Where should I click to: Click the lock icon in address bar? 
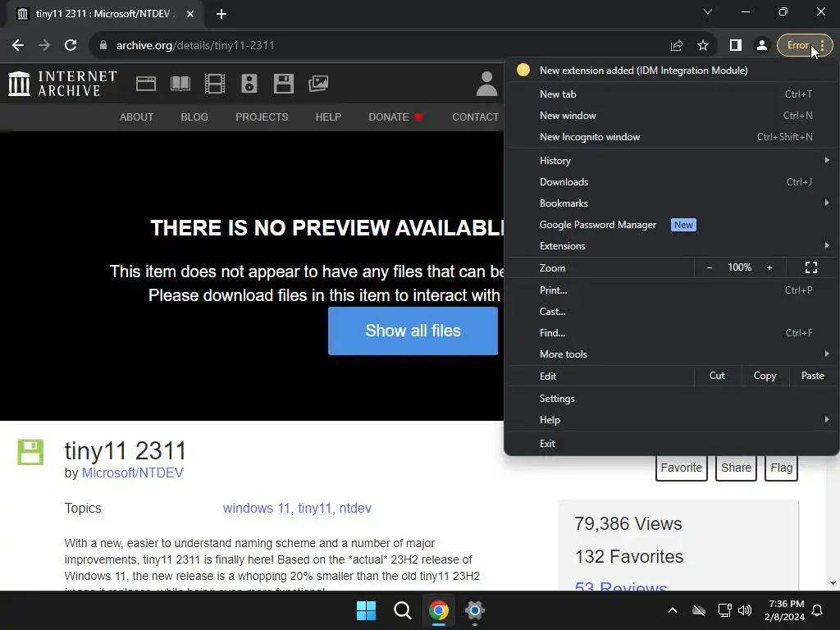tap(103, 46)
